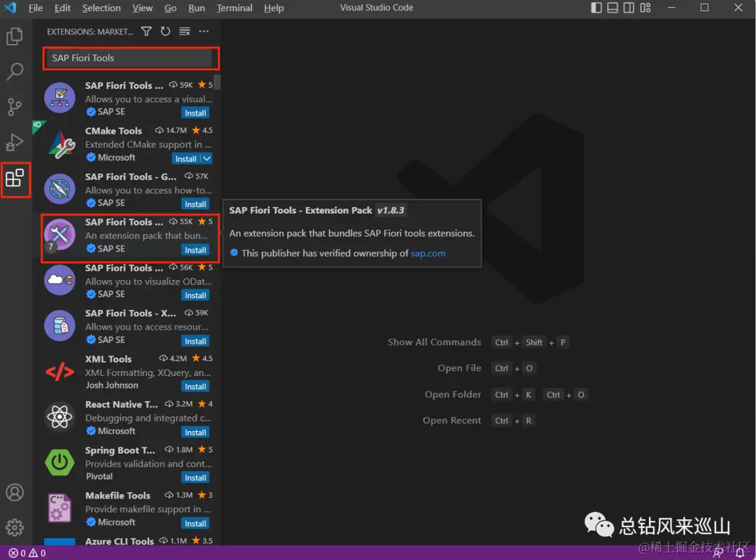Click the filter extensions icon

click(x=146, y=31)
